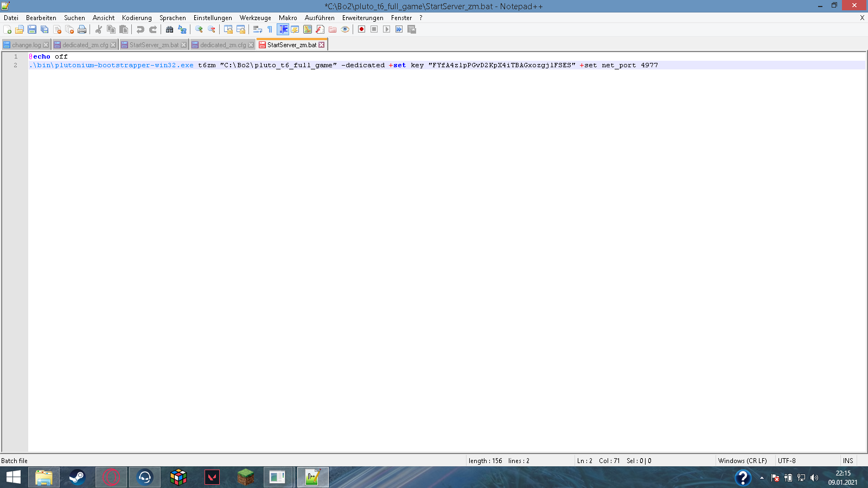This screenshot has height=488, width=868.
Task: Click the Redo arrow icon
Action: point(153,29)
